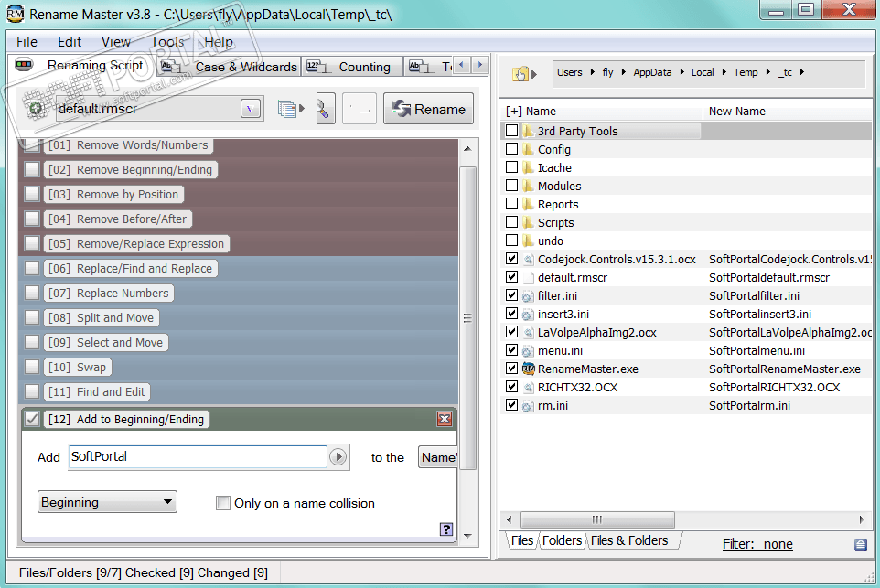This screenshot has height=588, width=880.
Task: Open the default.rmscr script dropdown
Action: pos(251,108)
